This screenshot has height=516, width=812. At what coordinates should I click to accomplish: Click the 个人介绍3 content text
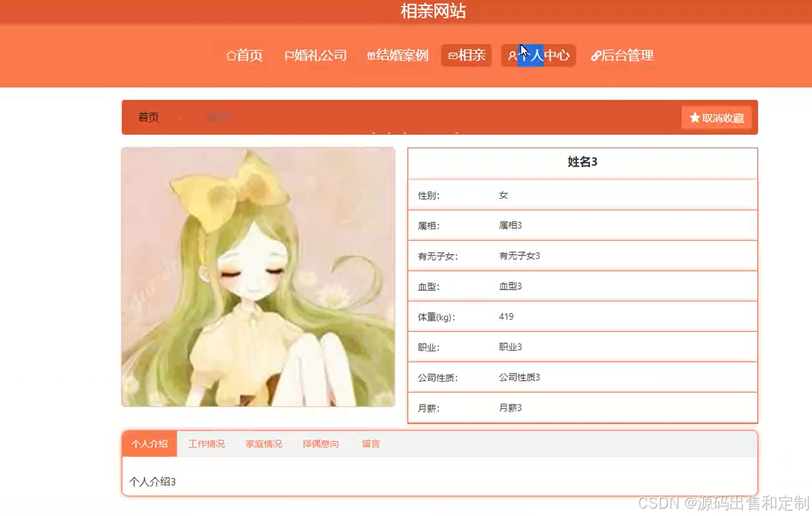153,482
